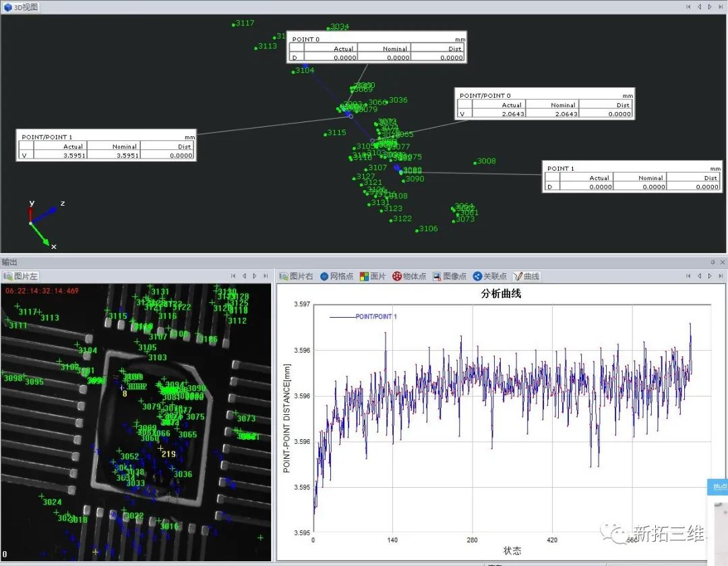This screenshot has width=728, height=566.
Task: Click the blue 关联点 globe icon
Action: [x=476, y=276]
